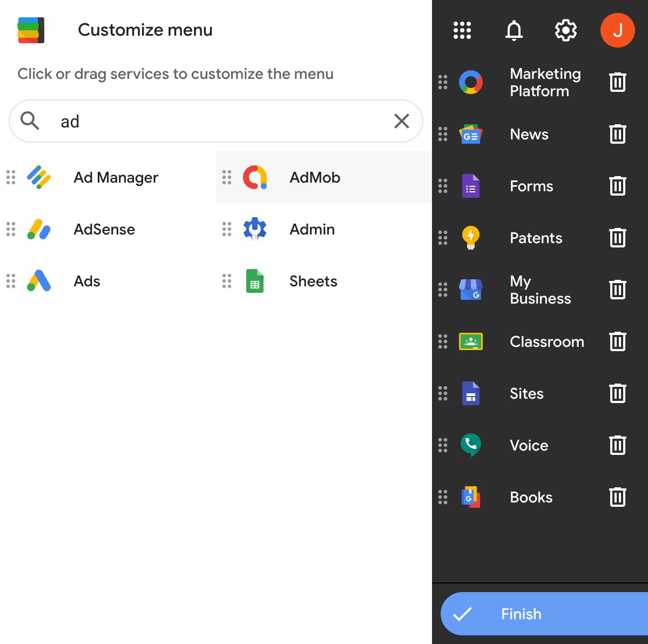Open the Google apps launcher grid

click(462, 30)
